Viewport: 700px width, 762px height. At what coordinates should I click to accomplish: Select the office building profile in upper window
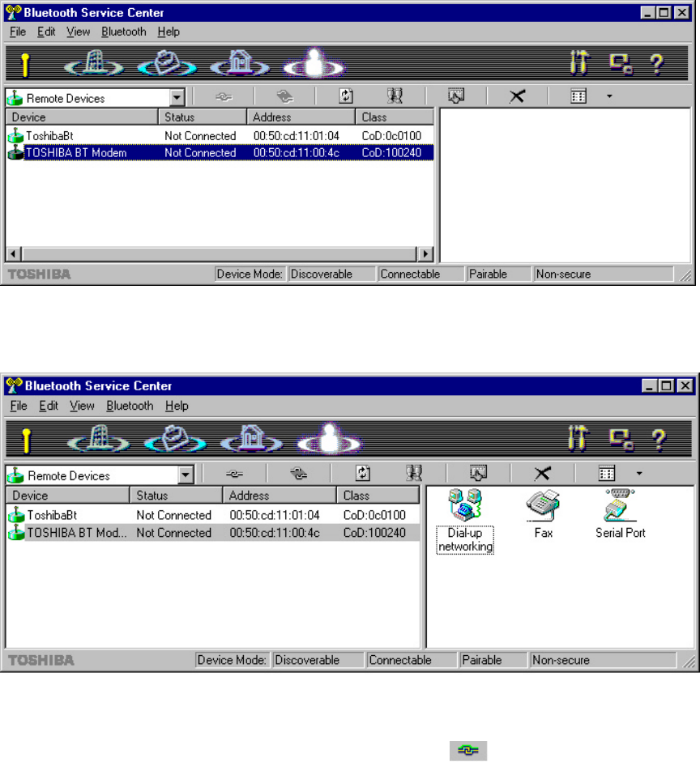pos(94,64)
